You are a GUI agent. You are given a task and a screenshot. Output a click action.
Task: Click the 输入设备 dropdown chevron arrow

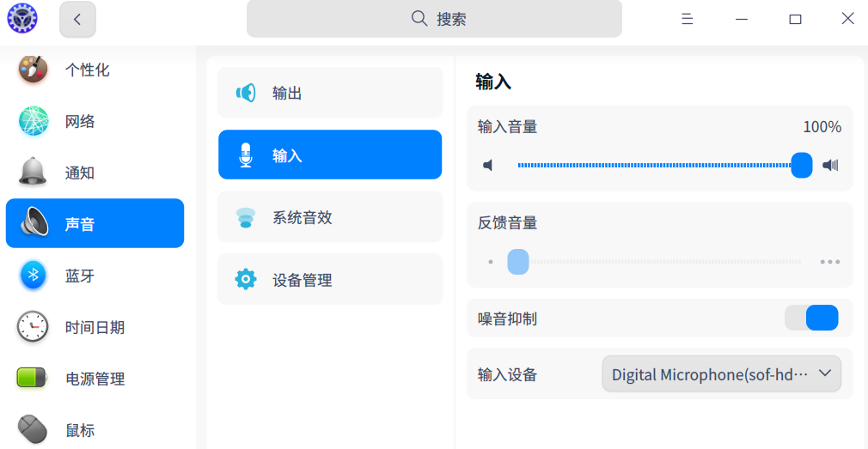(x=825, y=373)
